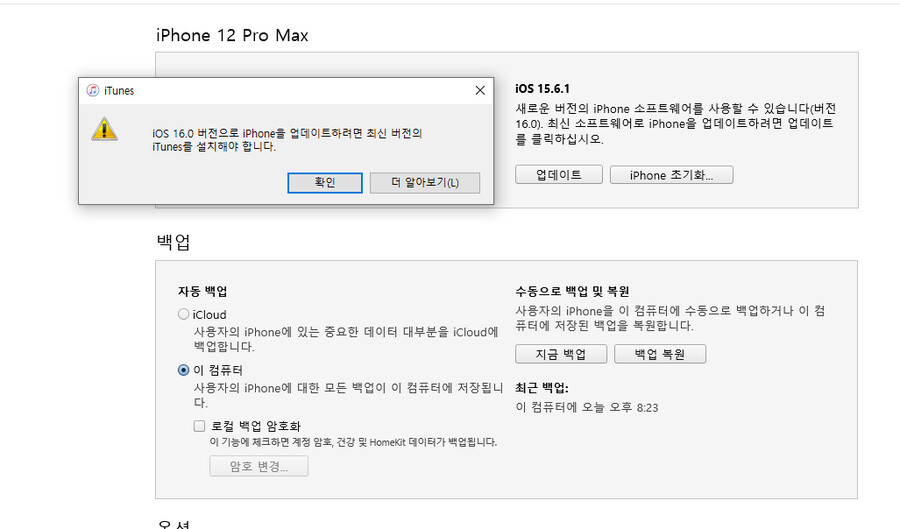Click the HomeKit data backup description text
900x529 pixels.
(x=353, y=442)
